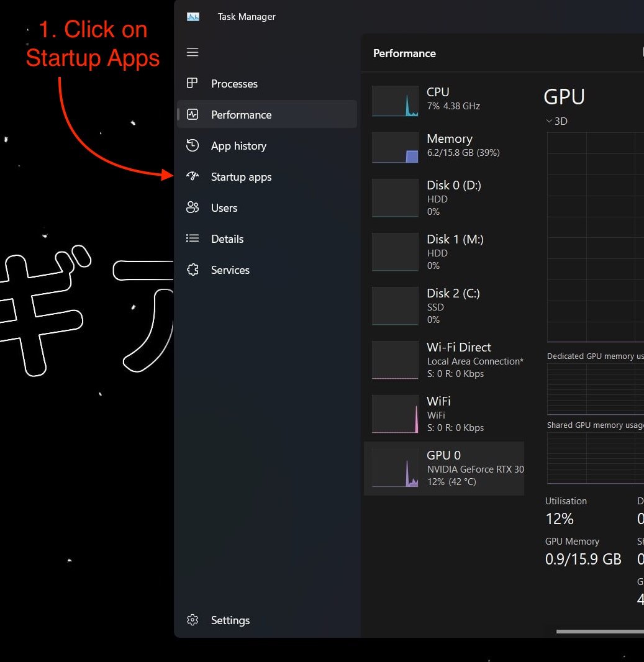Click the hamburger navigation menu icon
The image size is (644, 662).
point(193,52)
